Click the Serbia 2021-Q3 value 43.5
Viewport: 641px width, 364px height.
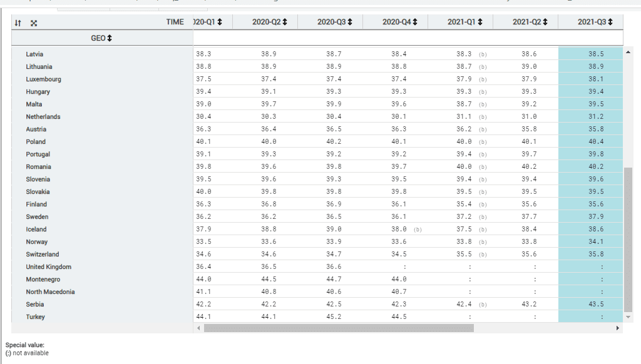[596, 305]
